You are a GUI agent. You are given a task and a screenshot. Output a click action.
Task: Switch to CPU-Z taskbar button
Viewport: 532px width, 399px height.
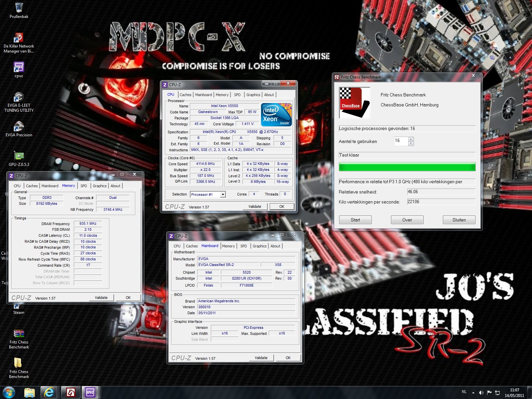90,393
